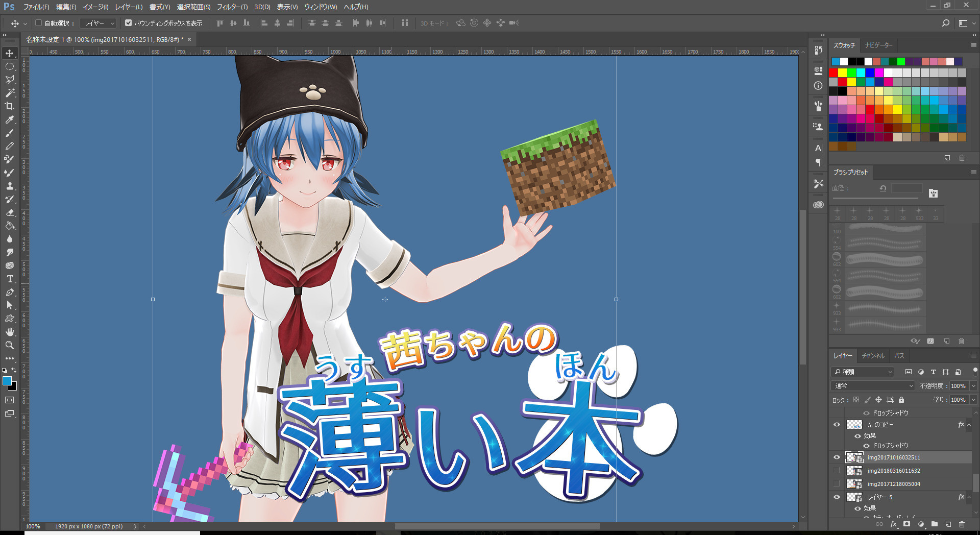Choose the Magic Wand tool

point(10,93)
